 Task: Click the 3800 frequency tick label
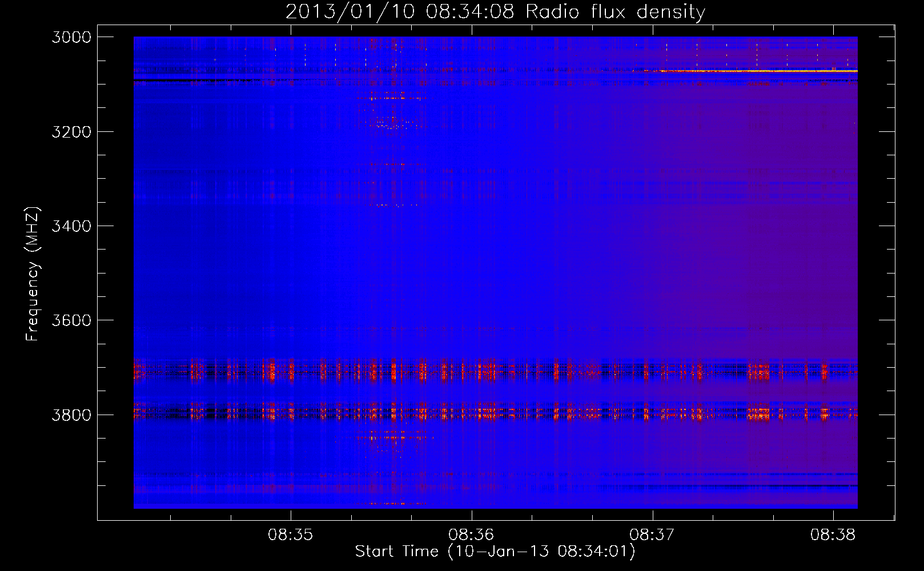tap(71, 415)
